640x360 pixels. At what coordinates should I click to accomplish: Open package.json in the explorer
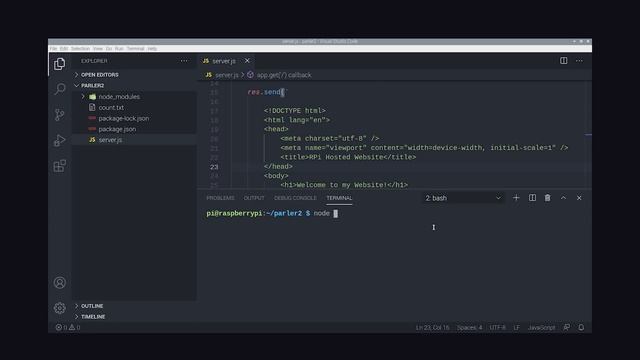tap(117, 129)
